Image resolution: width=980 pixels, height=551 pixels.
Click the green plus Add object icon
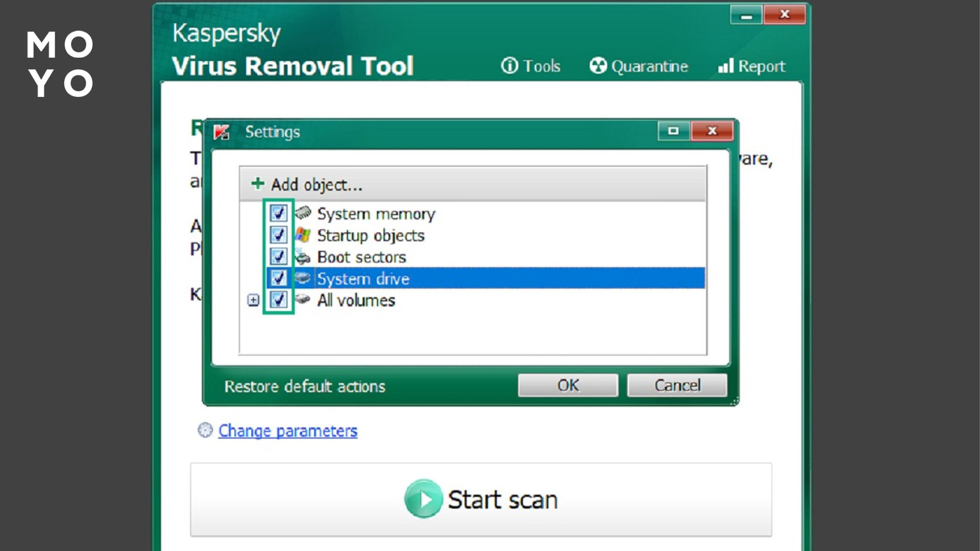tap(258, 184)
